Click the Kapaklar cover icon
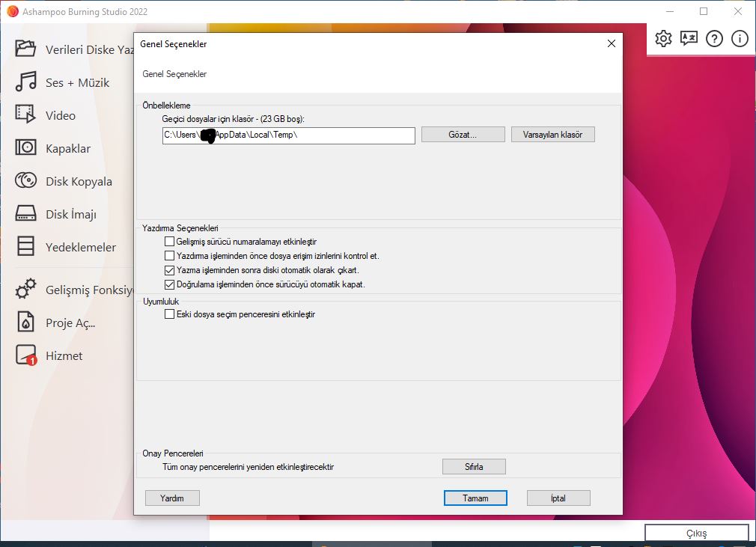This screenshot has width=756, height=547. pos(25,147)
